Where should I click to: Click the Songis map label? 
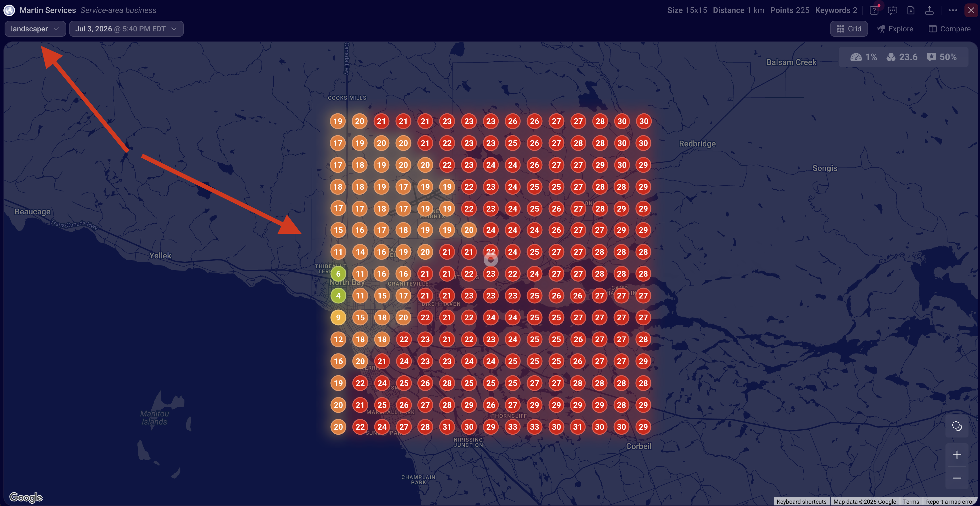coord(825,168)
